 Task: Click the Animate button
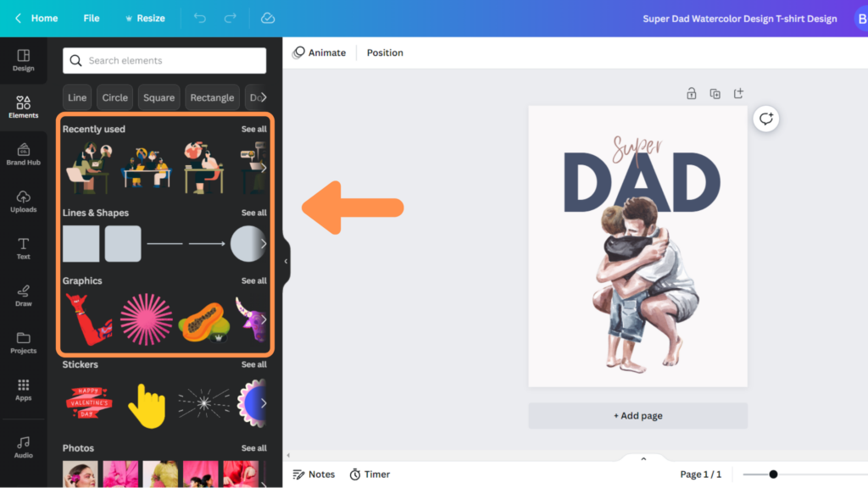pos(320,53)
